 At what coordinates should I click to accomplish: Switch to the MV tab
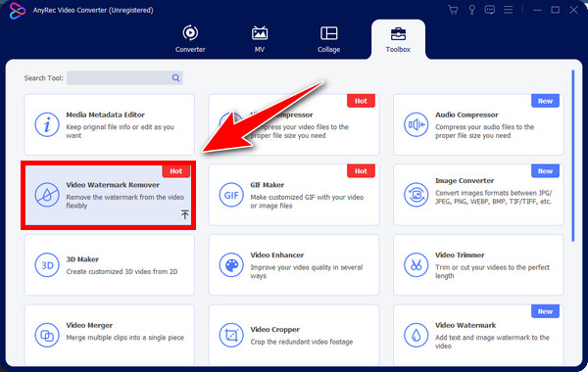(x=260, y=39)
